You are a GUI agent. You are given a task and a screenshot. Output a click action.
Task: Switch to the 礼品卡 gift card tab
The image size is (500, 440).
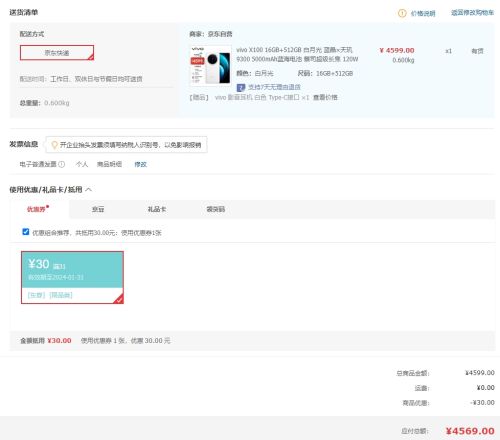157,209
